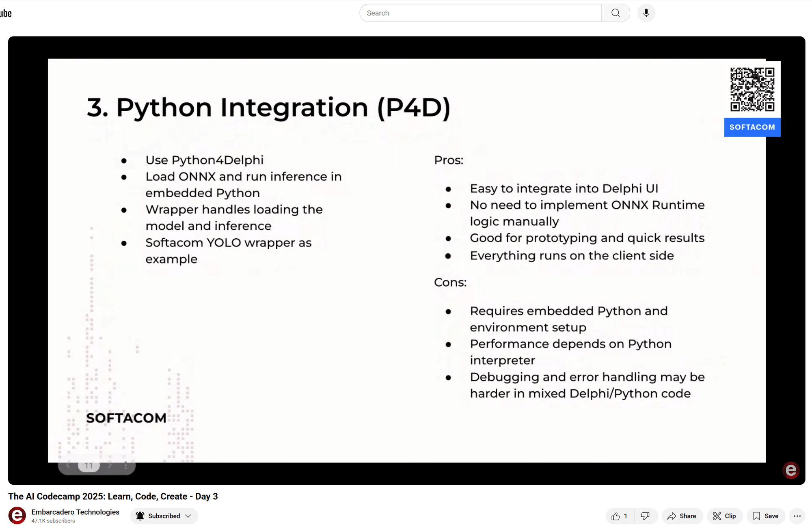812x531 pixels.
Task: Click the YouTube logo at top left
Action: tap(6, 13)
